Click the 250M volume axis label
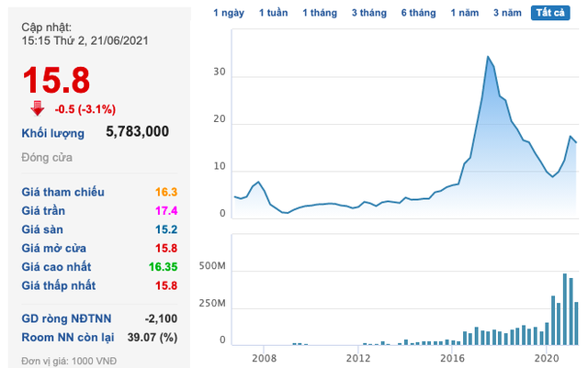 pos(212,303)
